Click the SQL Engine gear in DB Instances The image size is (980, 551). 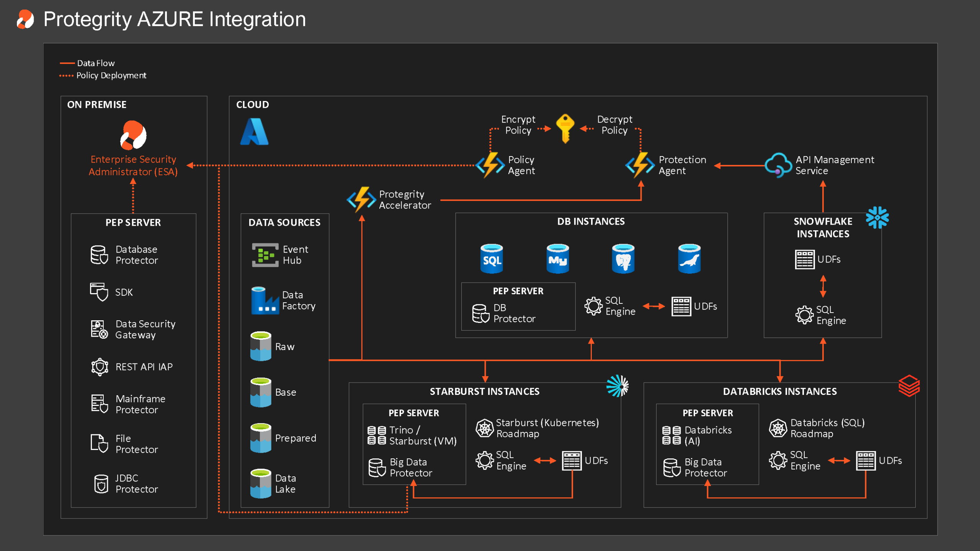click(x=593, y=306)
